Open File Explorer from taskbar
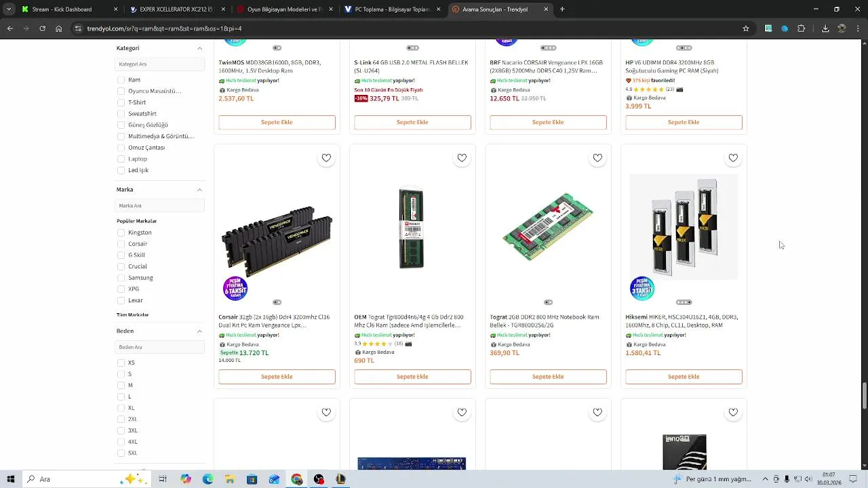This screenshot has height=488, width=868. tap(230, 479)
